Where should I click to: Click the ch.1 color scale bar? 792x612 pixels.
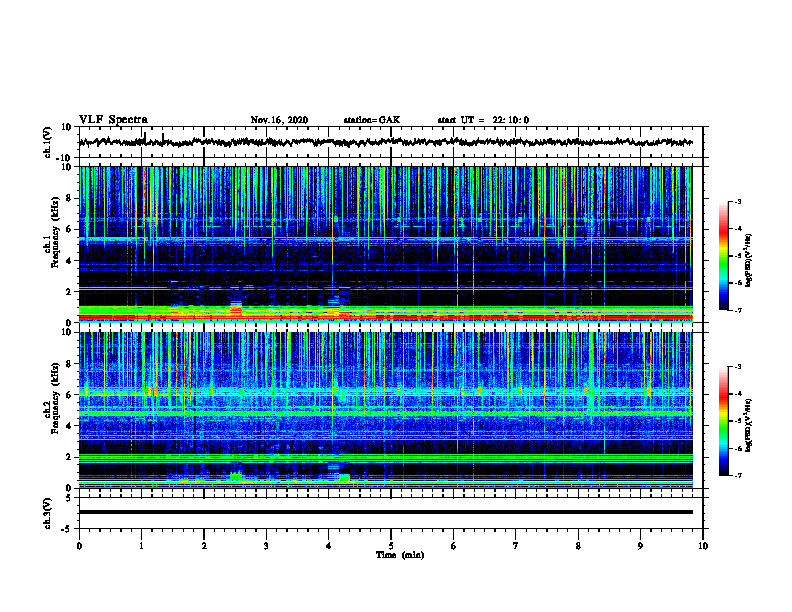pos(723,256)
